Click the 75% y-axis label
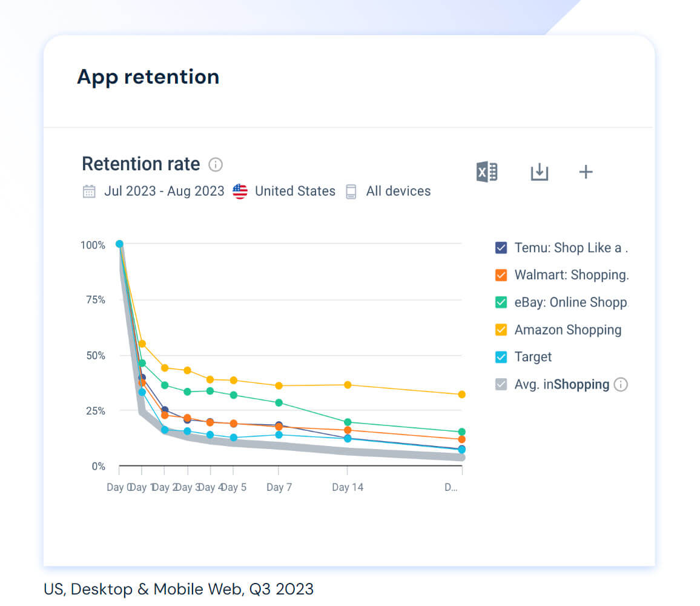The width and height of the screenshot is (700, 606). click(x=96, y=300)
